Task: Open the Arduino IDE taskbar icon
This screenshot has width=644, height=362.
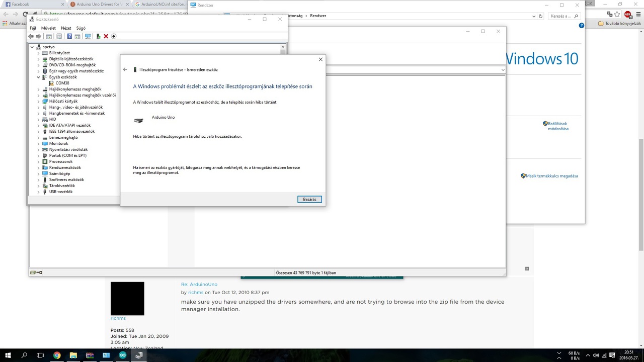Action: tap(122, 355)
